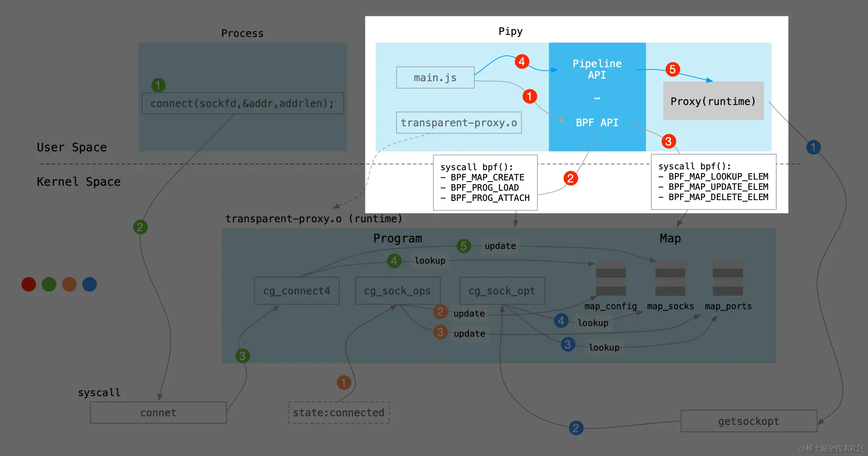Screen dimensions: 868x456
Task: Click red step 3 circle beside BPF API
Action: click(x=669, y=141)
